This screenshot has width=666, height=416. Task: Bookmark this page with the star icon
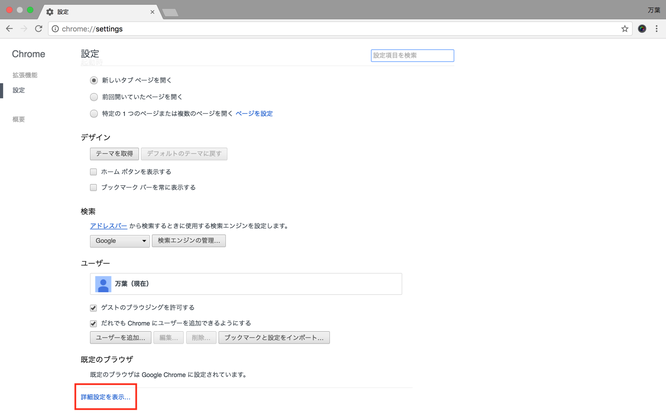pos(624,29)
